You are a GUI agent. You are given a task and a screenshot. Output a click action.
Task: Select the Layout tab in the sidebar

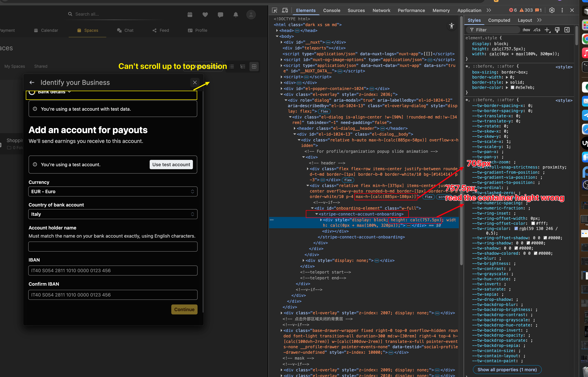pyautogui.click(x=525, y=20)
